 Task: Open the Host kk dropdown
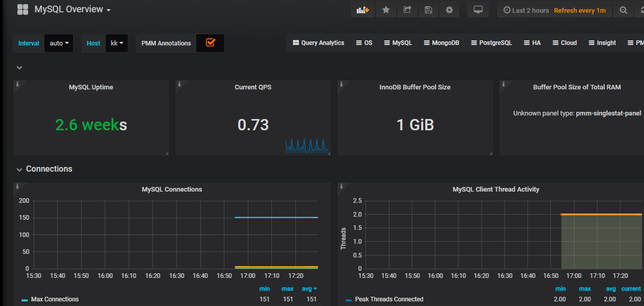[117, 43]
